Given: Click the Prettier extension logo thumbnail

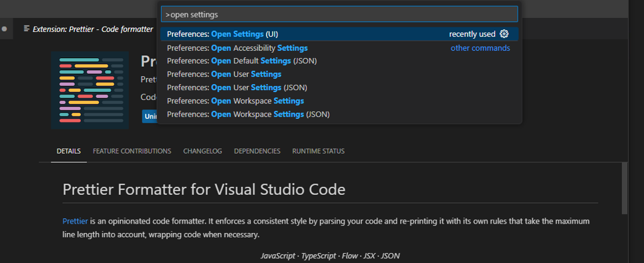Looking at the screenshot, I should (x=90, y=90).
